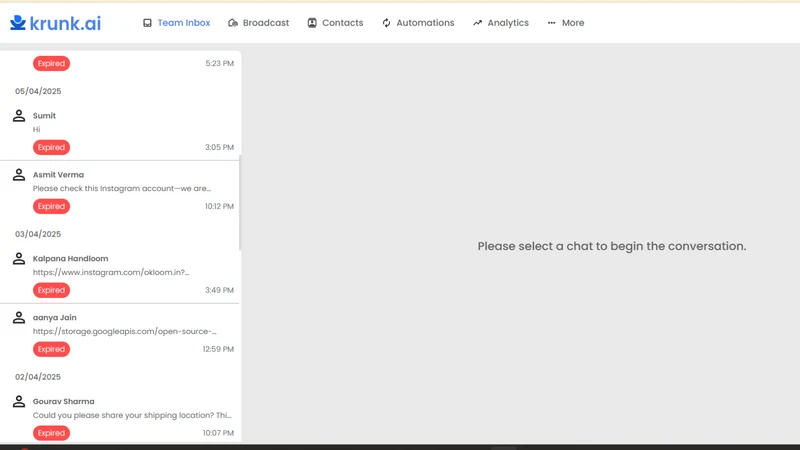This screenshot has height=450, width=800.
Task: Click Expired badge beside 5:23 PM
Action: (52, 63)
